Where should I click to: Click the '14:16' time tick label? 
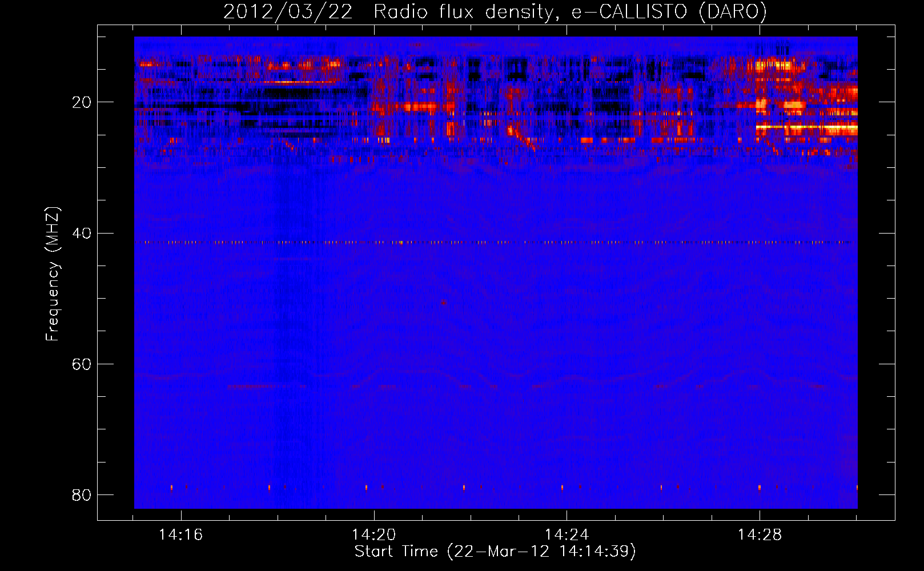(181, 535)
